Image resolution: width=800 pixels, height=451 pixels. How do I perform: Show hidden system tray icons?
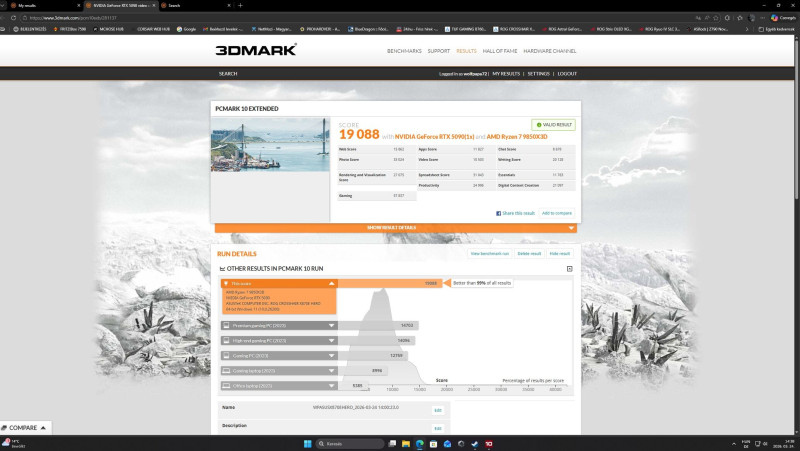pyautogui.click(x=734, y=444)
